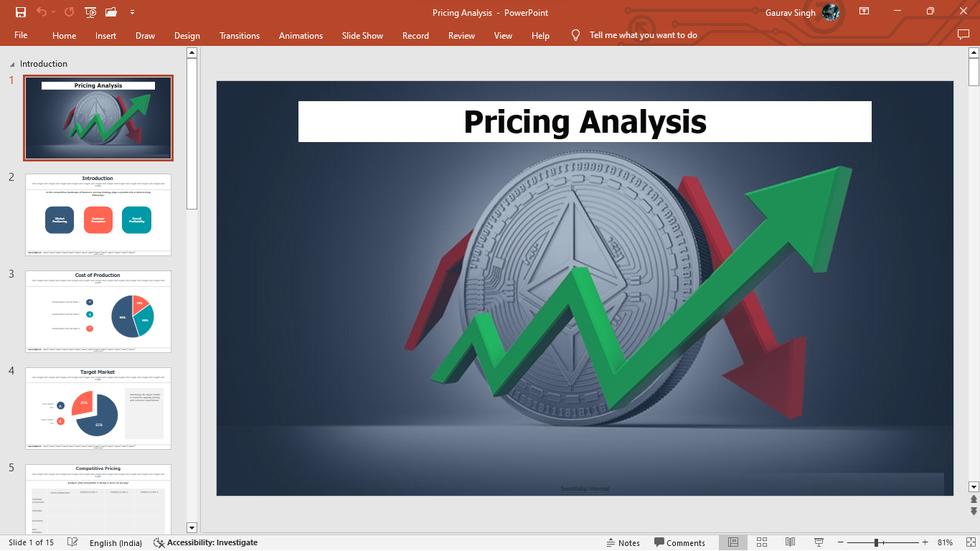
Task: Open the Draw ribbon tab
Action: [x=145, y=35]
